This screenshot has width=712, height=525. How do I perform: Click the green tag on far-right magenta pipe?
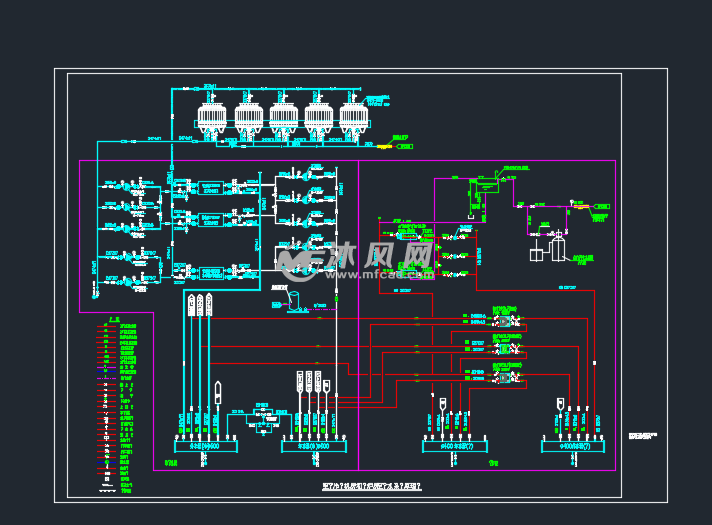tap(600, 216)
